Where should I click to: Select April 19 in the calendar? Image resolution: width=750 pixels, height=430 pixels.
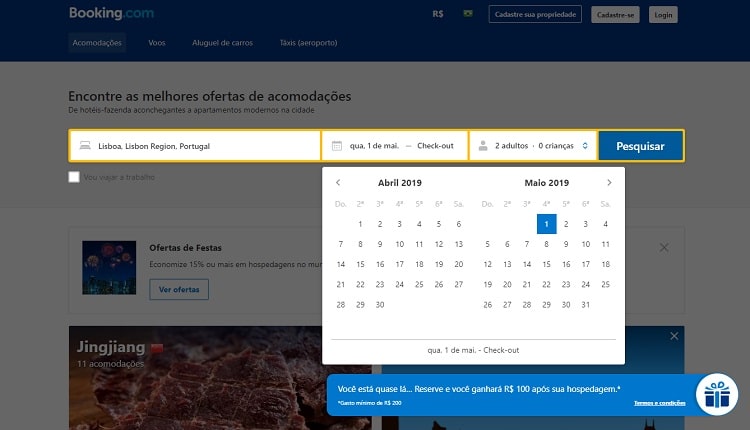pyautogui.click(x=439, y=264)
